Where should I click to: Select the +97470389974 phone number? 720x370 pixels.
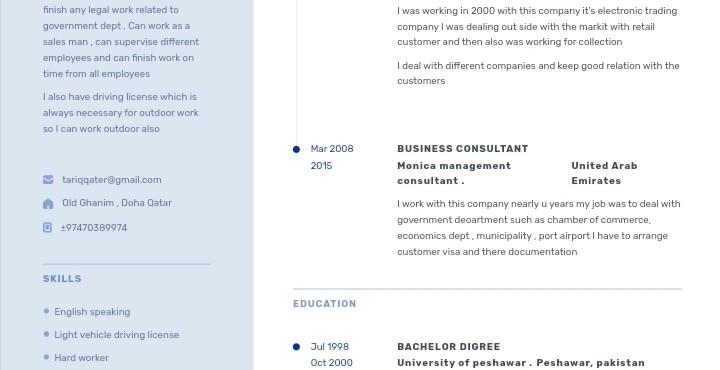coord(94,228)
